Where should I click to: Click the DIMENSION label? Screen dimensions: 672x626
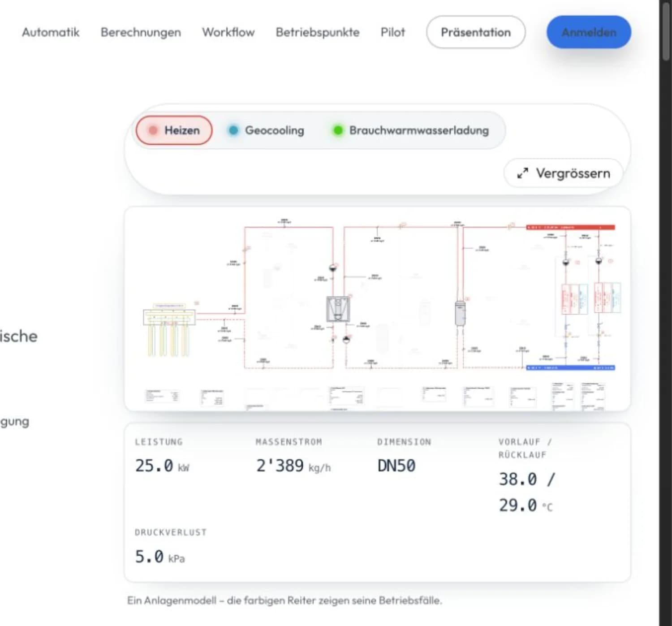click(x=404, y=442)
